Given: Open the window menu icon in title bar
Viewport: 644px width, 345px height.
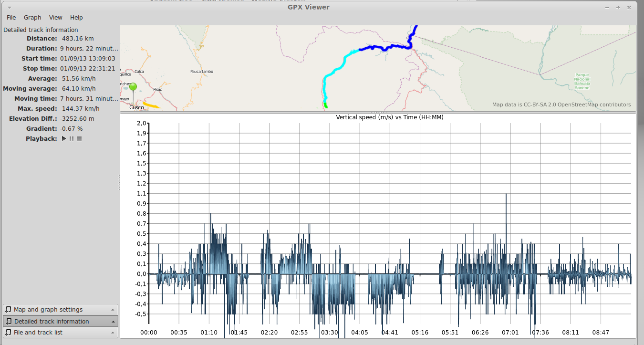Looking at the screenshot, I should pyautogui.click(x=10, y=7).
